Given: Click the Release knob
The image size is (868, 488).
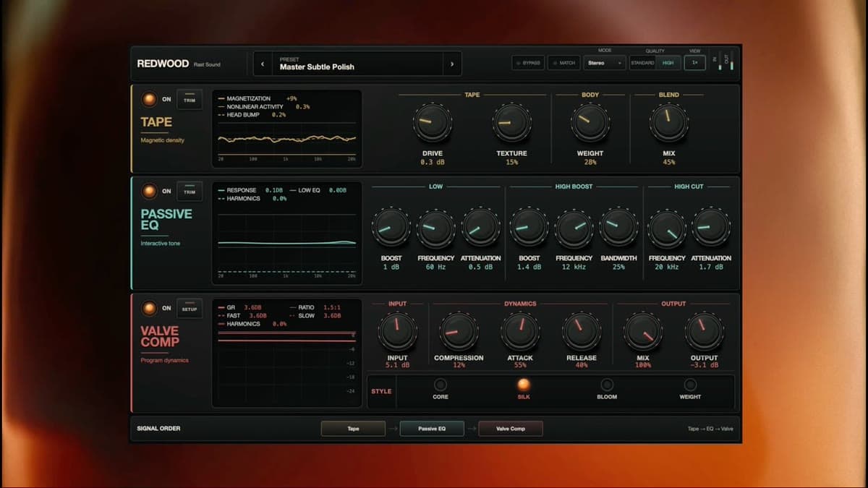Looking at the screenshot, I should pos(582,330).
